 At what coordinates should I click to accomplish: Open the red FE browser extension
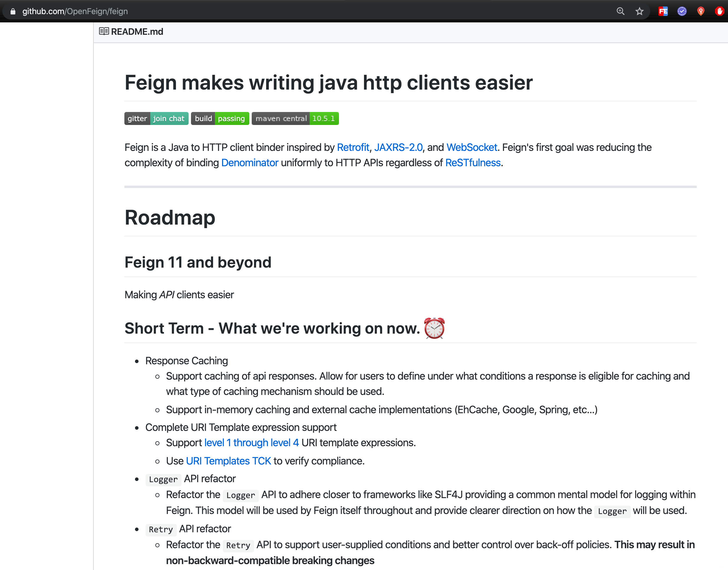click(x=663, y=11)
